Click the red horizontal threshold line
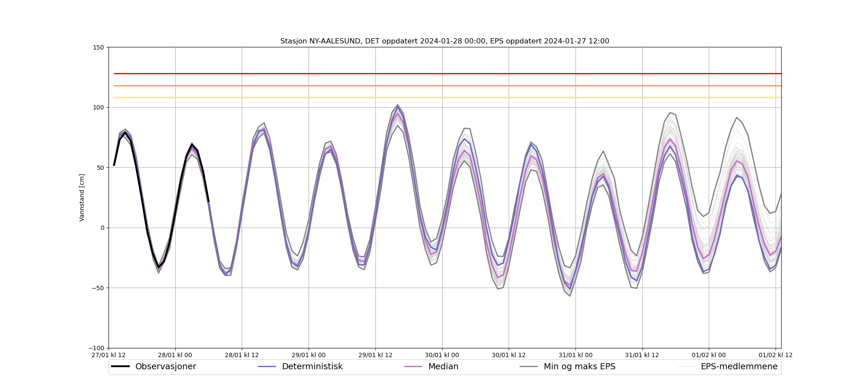Image resolution: width=868 pixels, height=391 pixels. click(x=447, y=74)
